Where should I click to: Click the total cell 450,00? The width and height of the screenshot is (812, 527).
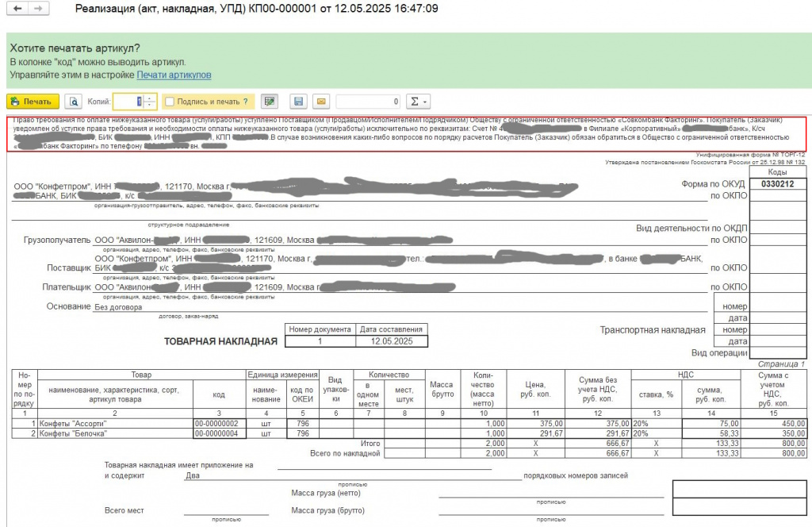[x=774, y=424]
